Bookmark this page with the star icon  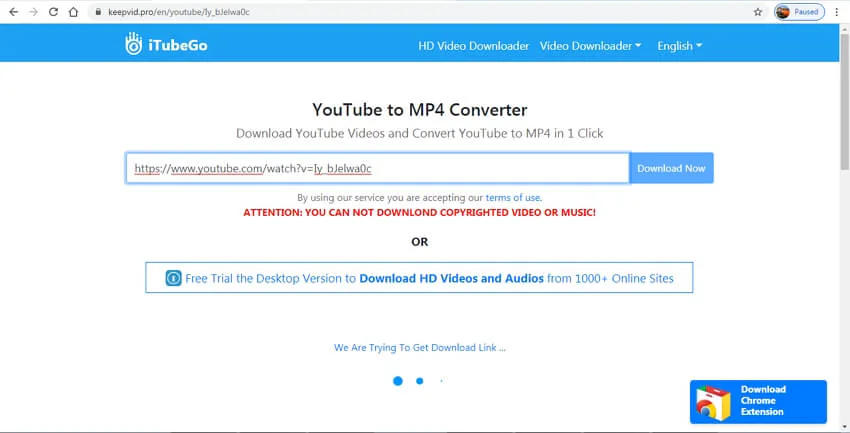click(x=758, y=12)
